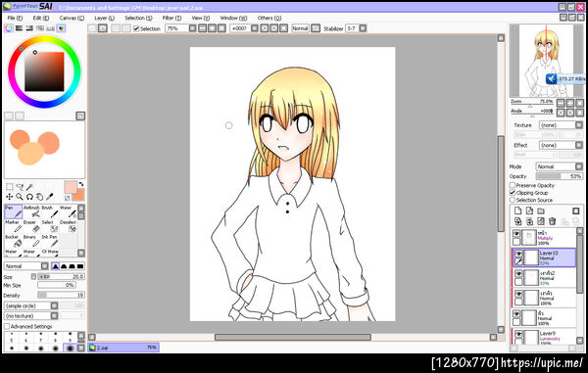
Task: Hide the Layer9 luminosity layer
Action: [518, 334]
